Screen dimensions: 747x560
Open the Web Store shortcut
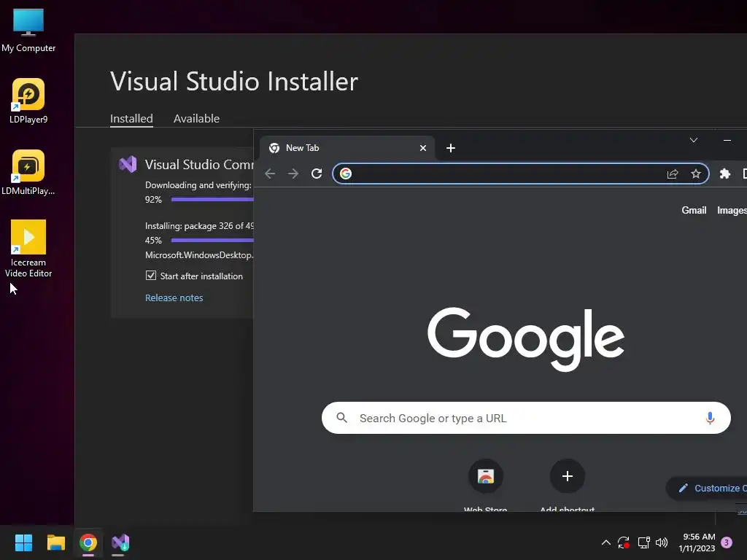pyautogui.click(x=485, y=476)
